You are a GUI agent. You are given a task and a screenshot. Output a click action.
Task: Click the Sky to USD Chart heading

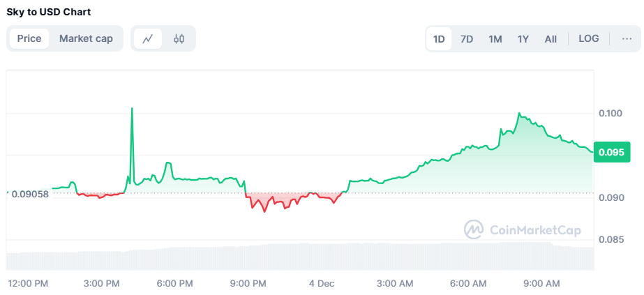click(49, 12)
